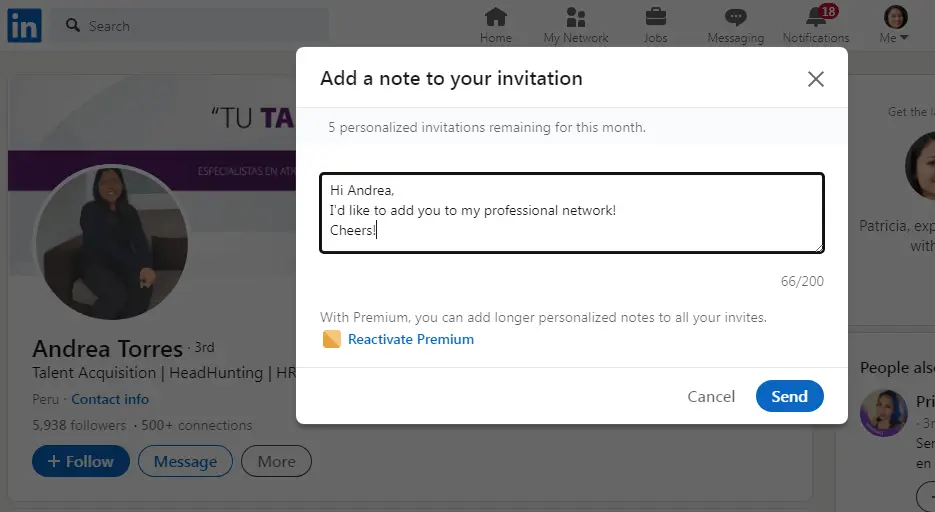Focus the Search field in header
Image resolution: width=935 pixels, height=512 pixels.
[189, 26]
